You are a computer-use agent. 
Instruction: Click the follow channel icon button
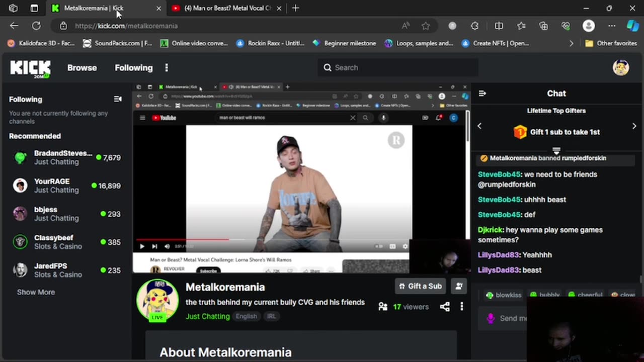point(459,286)
